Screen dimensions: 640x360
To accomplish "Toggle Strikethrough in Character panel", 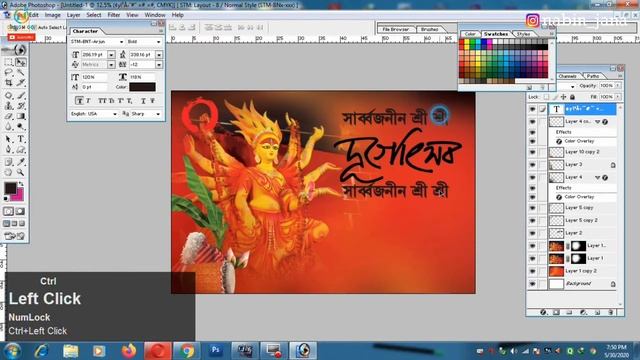I will (152, 100).
